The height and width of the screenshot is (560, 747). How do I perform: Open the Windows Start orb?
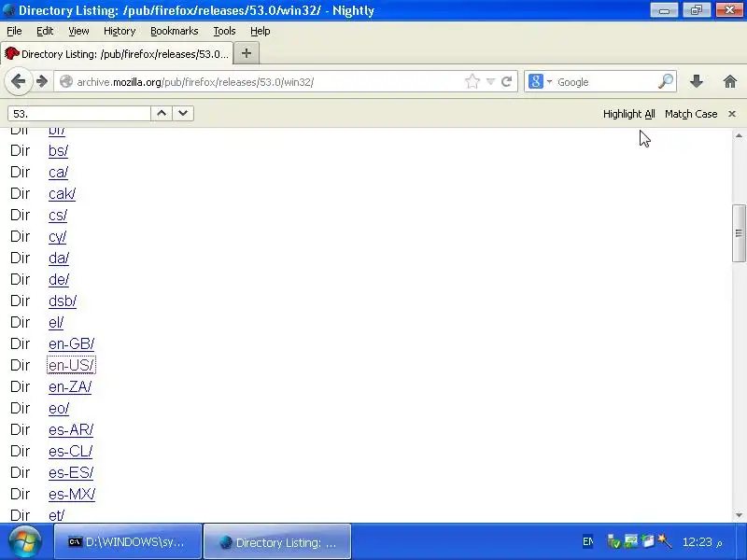click(24, 541)
